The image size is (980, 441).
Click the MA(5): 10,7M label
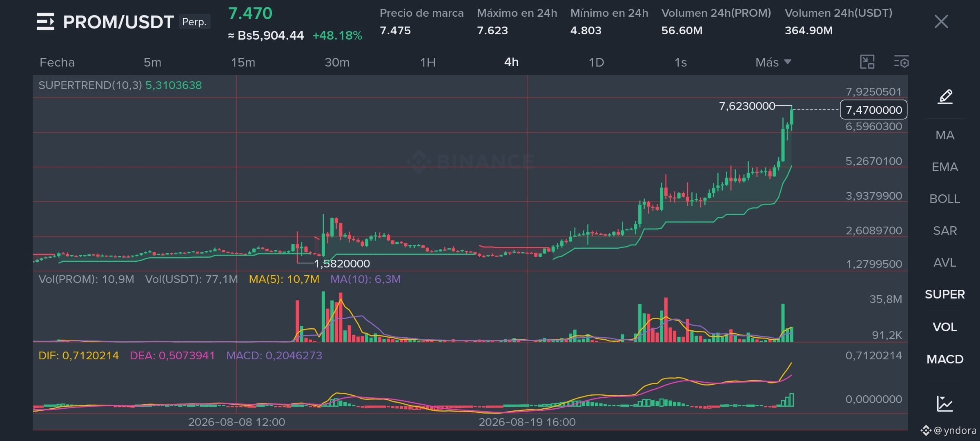coord(284,279)
